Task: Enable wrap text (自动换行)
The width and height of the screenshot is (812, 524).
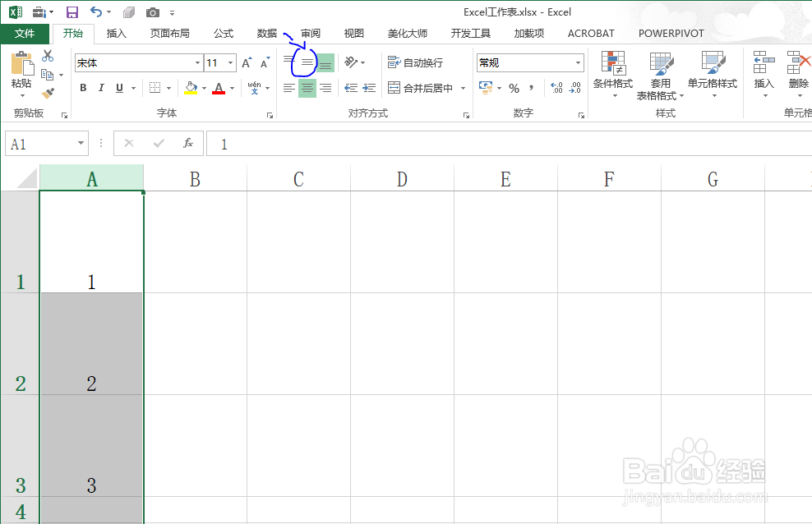Action: 413,62
